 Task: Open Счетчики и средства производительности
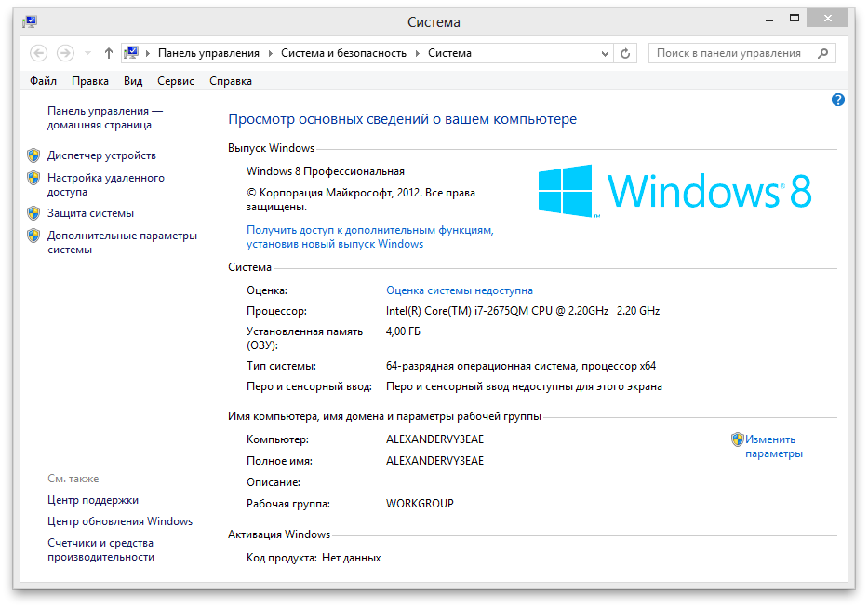[x=100, y=549]
